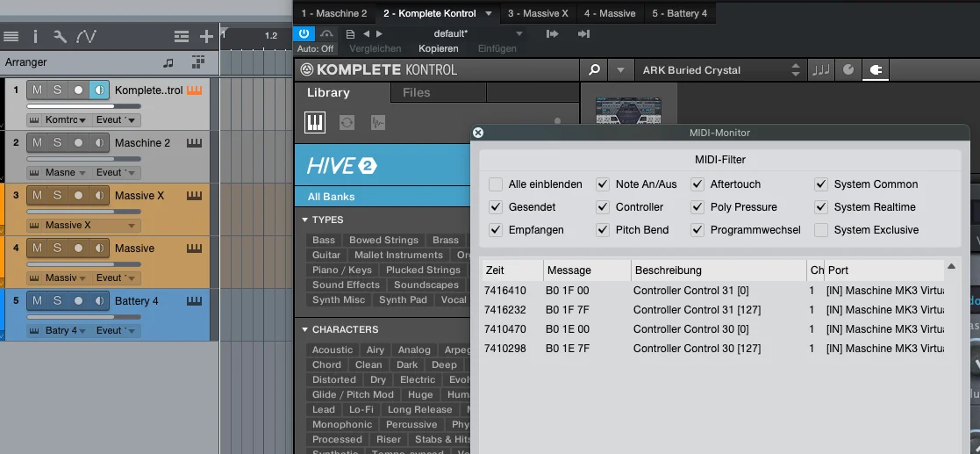The height and width of the screenshot is (454, 980).
Task: Switch to the 3 - Massive X tab
Action: [x=538, y=13]
